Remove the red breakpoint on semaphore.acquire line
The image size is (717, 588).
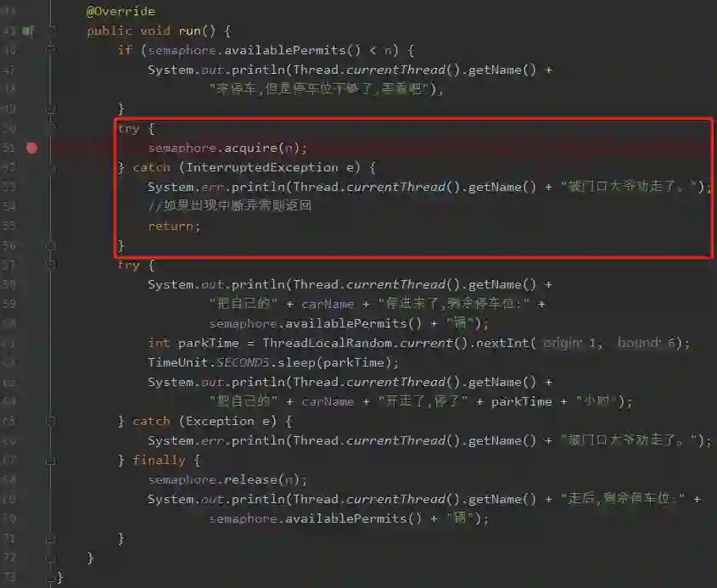point(31,148)
